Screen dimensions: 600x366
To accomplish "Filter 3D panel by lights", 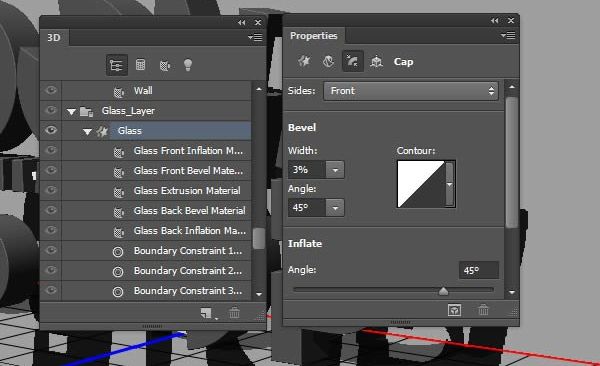I will pyautogui.click(x=188, y=65).
